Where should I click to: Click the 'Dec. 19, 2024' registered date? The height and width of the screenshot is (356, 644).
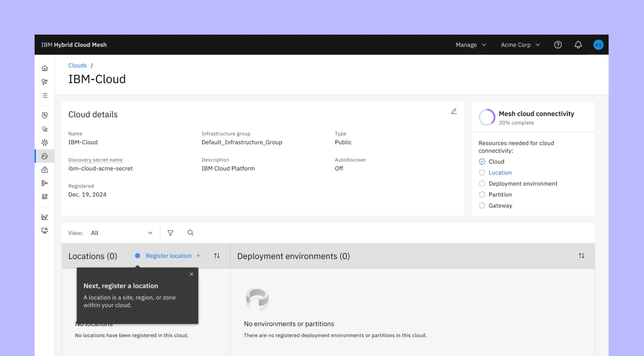(87, 195)
